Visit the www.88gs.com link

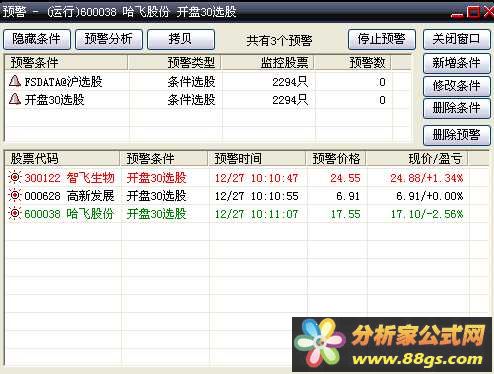pos(417,359)
